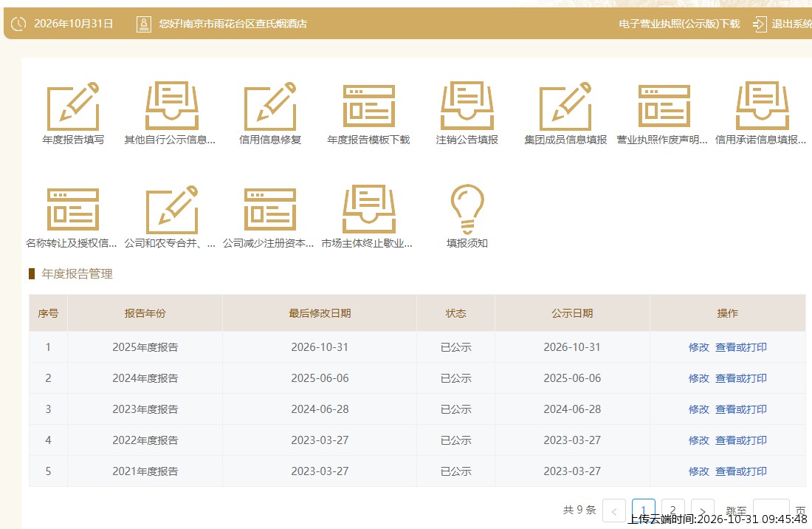Click the 2025-06-06 last-modified date cell

pos(320,378)
